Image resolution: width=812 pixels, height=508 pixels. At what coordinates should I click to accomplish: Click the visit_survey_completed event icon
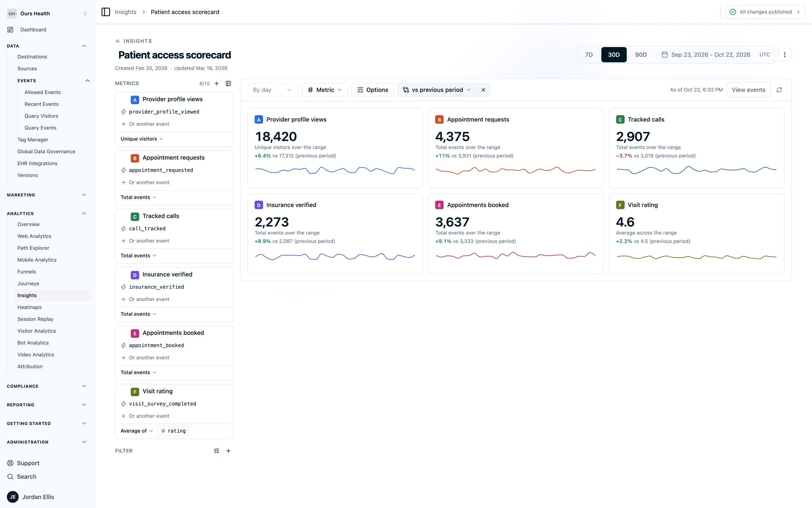[123, 404]
